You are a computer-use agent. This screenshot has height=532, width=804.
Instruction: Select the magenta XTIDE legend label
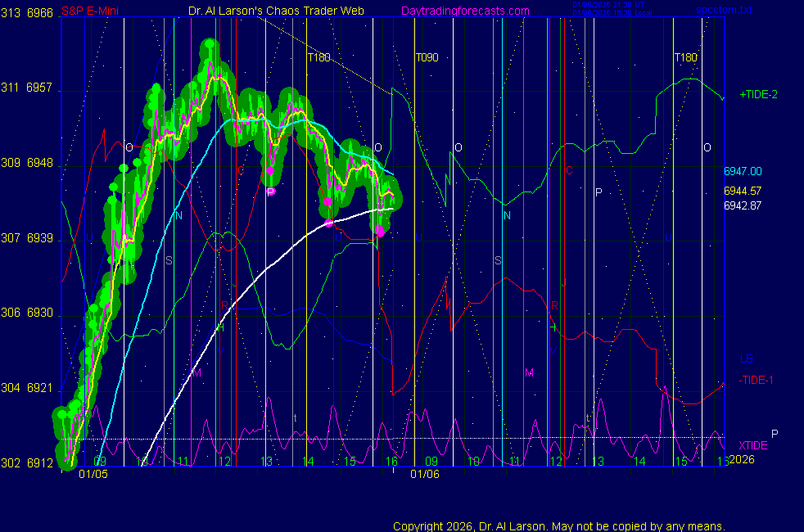click(x=753, y=444)
